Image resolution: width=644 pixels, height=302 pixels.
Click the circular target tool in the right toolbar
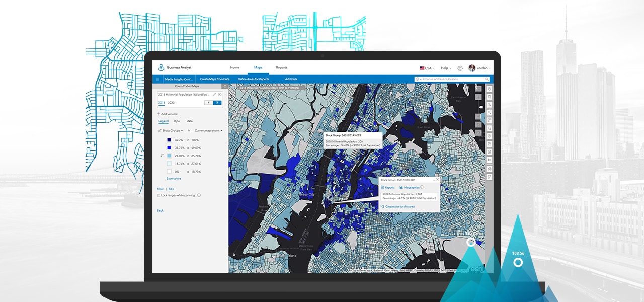(x=489, y=136)
